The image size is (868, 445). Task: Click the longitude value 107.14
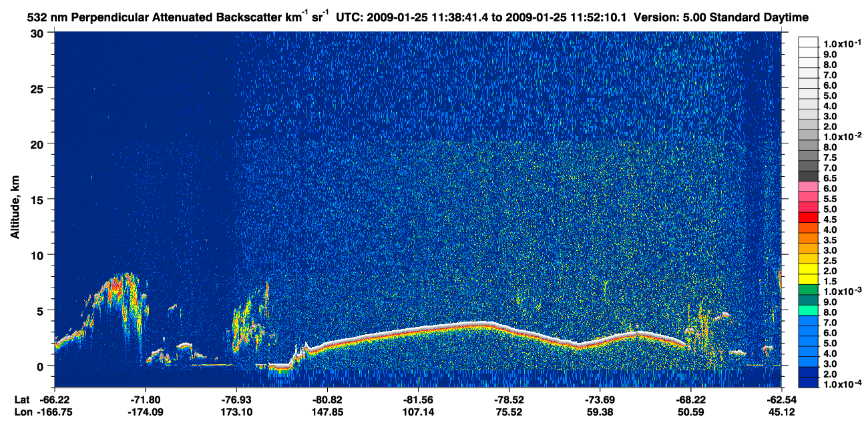point(418,412)
